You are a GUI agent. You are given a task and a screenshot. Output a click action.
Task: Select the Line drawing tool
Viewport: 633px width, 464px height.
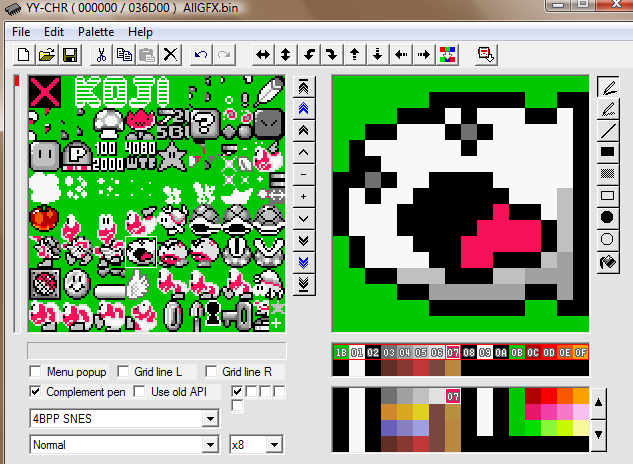(x=608, y=130)
